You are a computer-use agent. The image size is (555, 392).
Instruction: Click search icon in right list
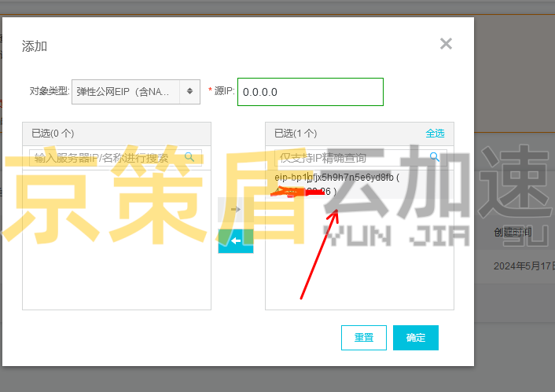(434, 157)
